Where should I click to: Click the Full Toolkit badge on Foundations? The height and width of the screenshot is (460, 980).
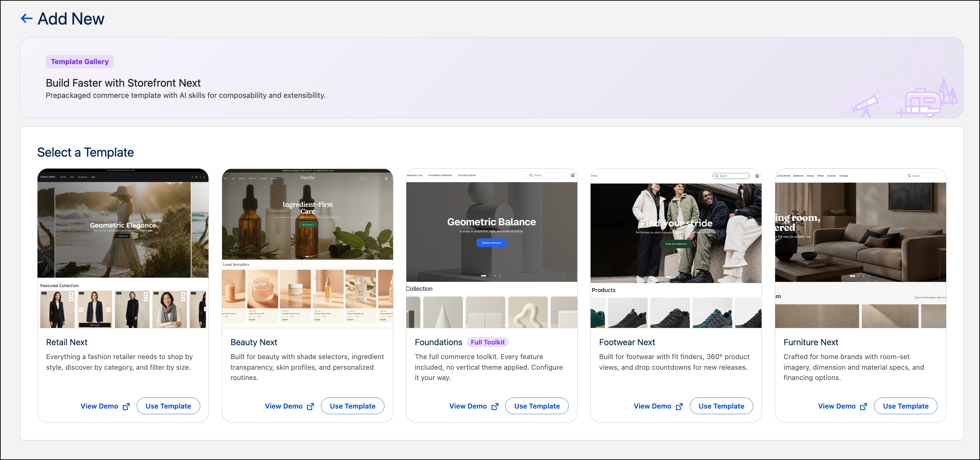pyautogui.click(x=487, y=342)
